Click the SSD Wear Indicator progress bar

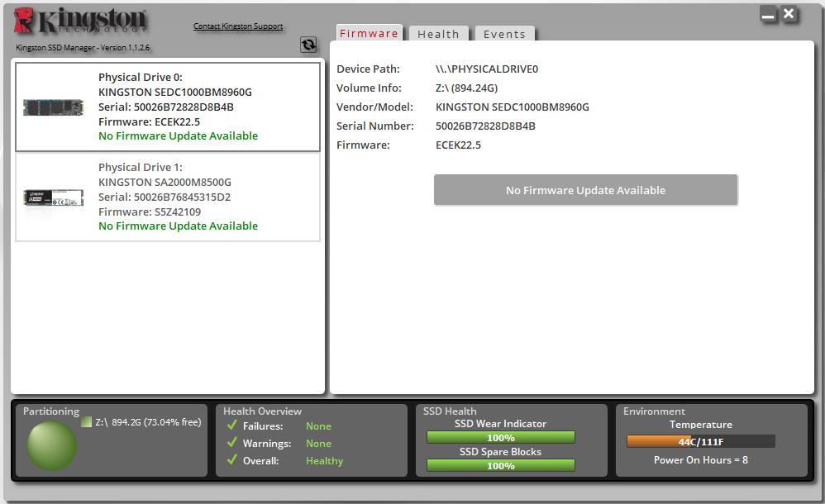500,437
